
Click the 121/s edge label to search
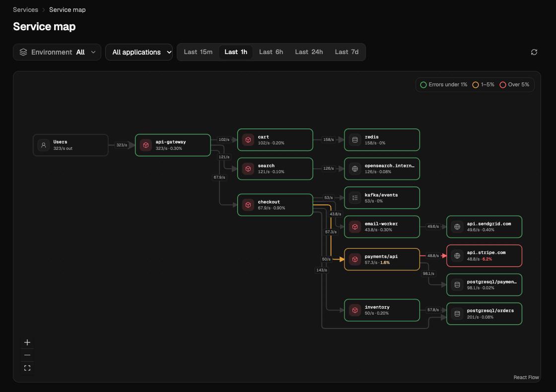click(224, 157)
